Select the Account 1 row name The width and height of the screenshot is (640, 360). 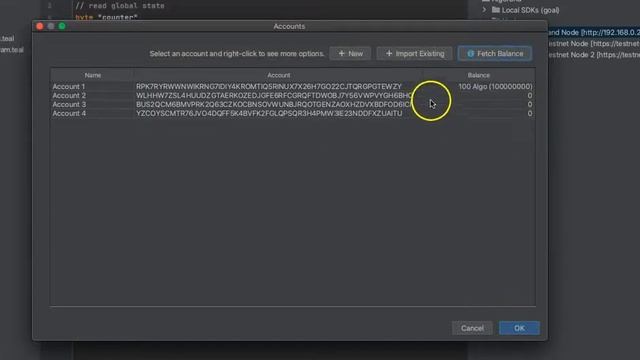[69, 87]
